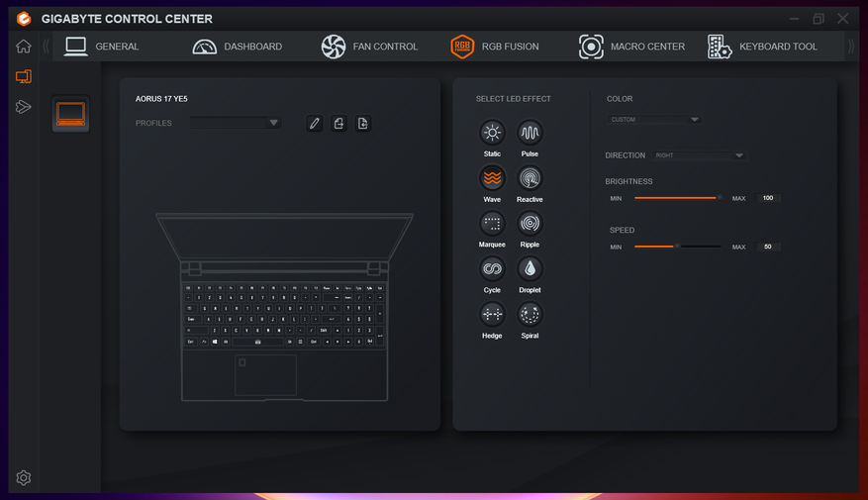This screenshot has width=868, height=500.
Task: Select the Ripple LED effect
Action: click(x=530, y=224)
